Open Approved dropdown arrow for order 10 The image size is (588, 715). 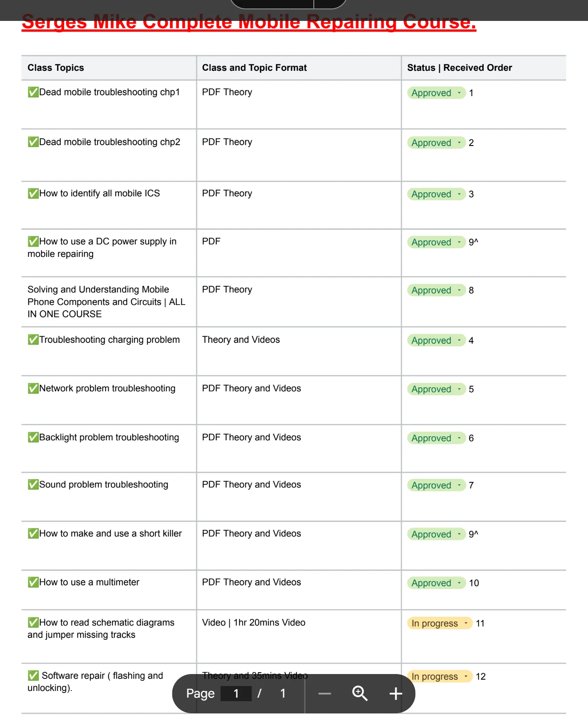pos(459,583)
